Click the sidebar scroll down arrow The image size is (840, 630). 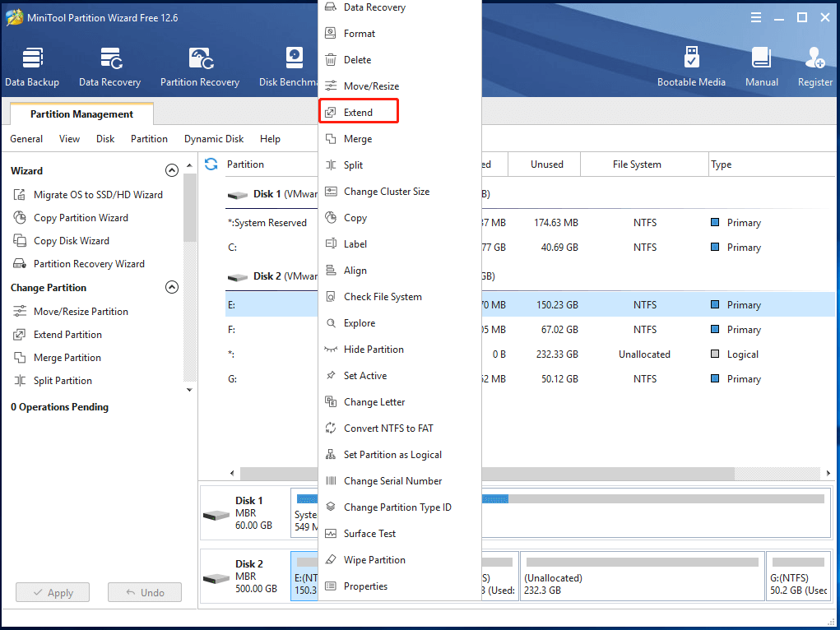(x=189, y=390)
